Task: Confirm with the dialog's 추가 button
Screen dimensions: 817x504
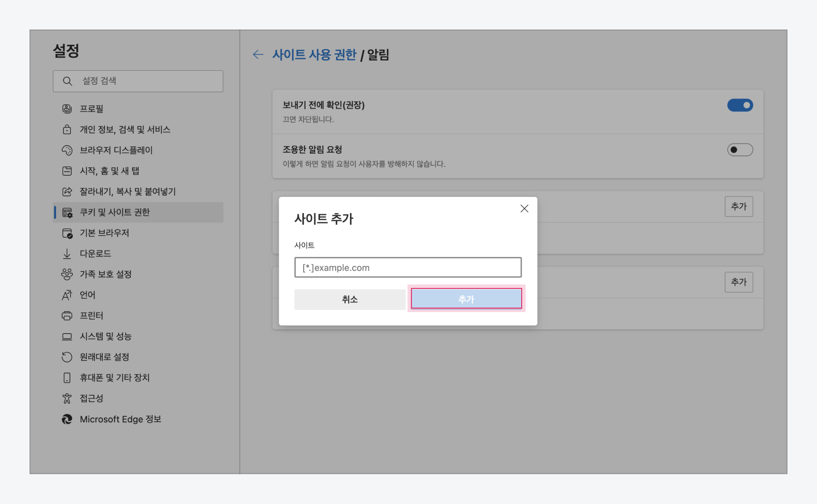Action: (466, 299)
